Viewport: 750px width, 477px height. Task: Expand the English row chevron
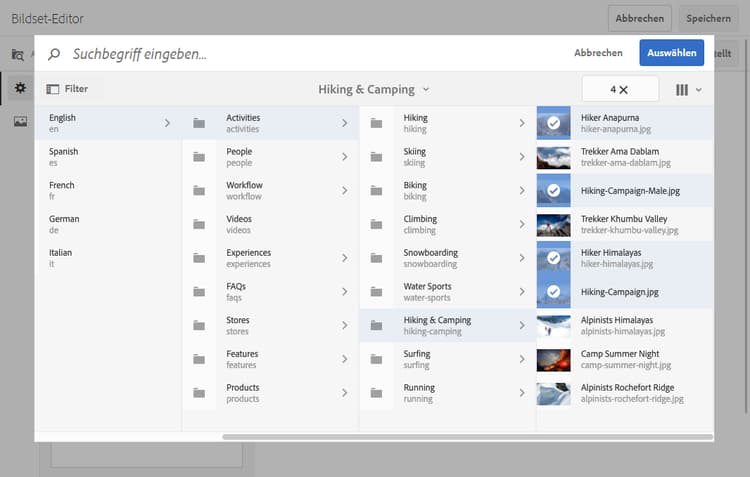tap(167, 123)
